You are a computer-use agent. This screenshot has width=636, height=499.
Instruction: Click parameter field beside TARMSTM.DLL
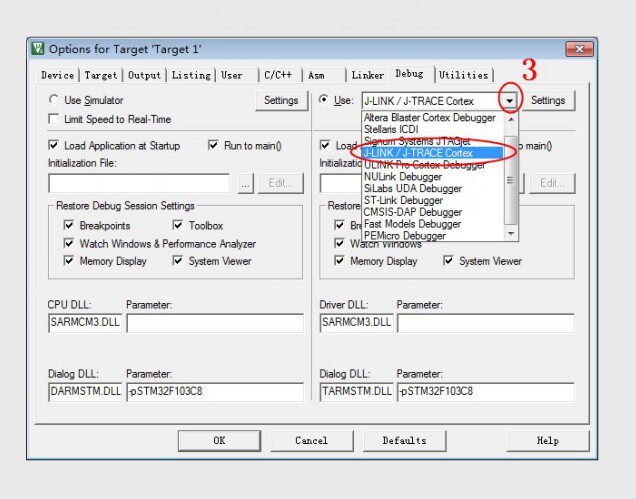point(486,392)
